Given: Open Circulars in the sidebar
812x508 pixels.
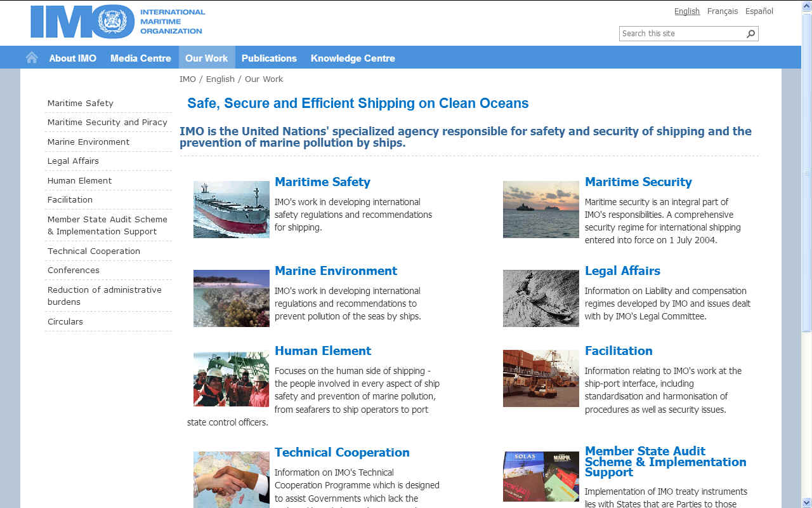Looking at the screenshot, I should [65, 322].
